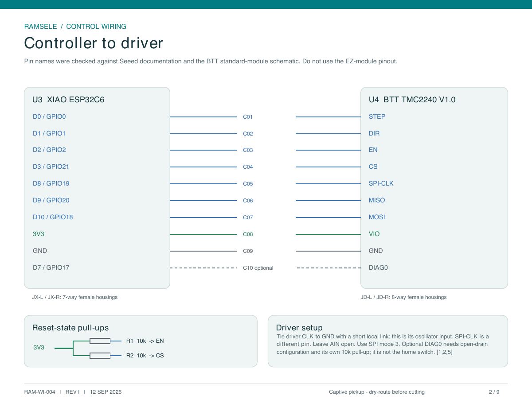Click the D10 / GPIO18 pin label

(53, 217)
